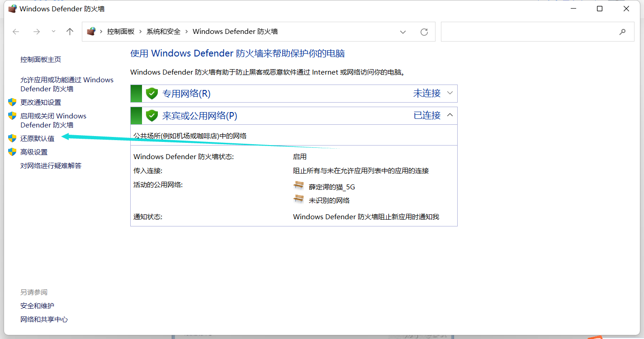Select 控制面板 in the breadcrumb
The image size is (644, 339).
click(x=121, y=32)
